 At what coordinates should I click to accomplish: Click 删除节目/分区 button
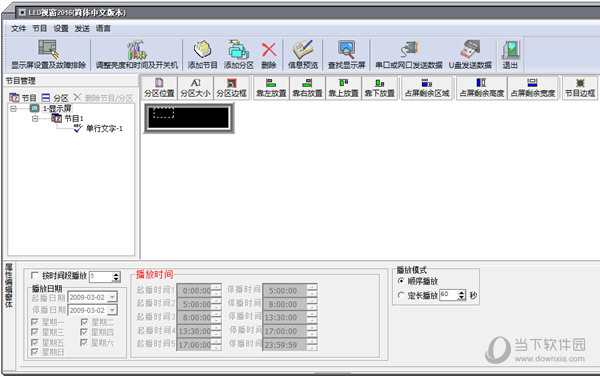point(103,98)
